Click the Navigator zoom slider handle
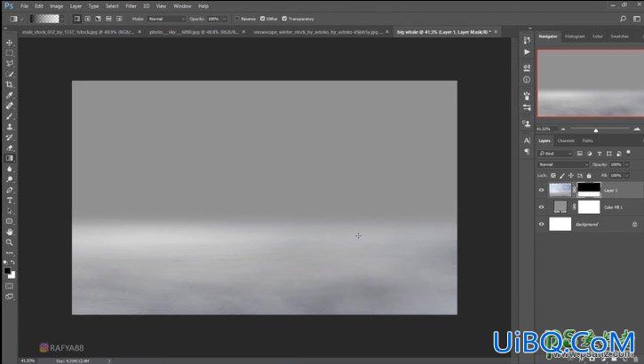 coord(595,131)
